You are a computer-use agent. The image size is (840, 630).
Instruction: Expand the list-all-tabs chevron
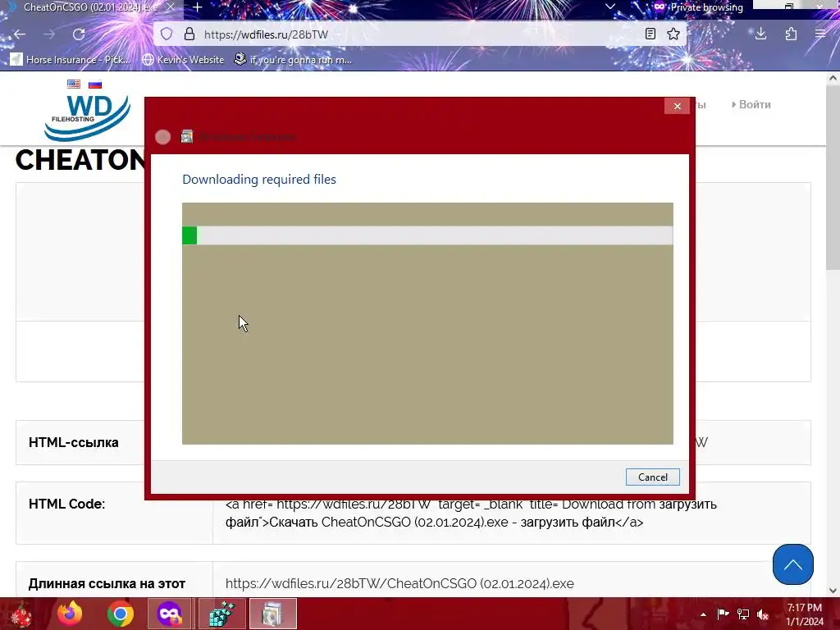(609, 7)
